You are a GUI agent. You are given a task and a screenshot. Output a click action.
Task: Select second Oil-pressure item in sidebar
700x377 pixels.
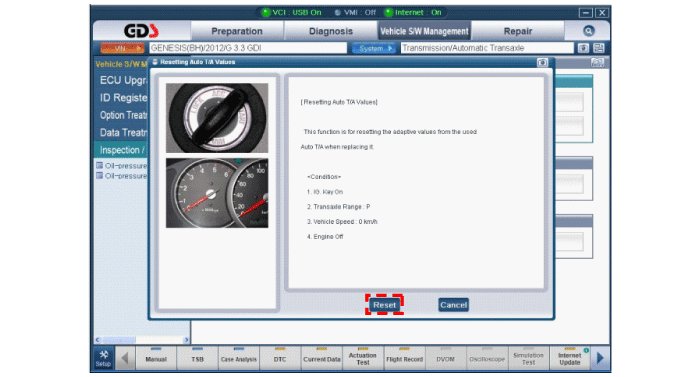click(122, 176)
